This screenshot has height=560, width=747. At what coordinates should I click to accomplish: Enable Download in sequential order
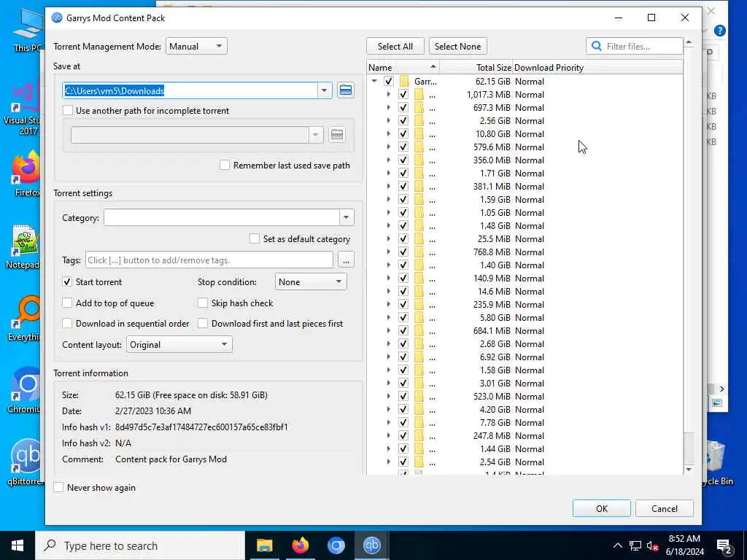67,323
